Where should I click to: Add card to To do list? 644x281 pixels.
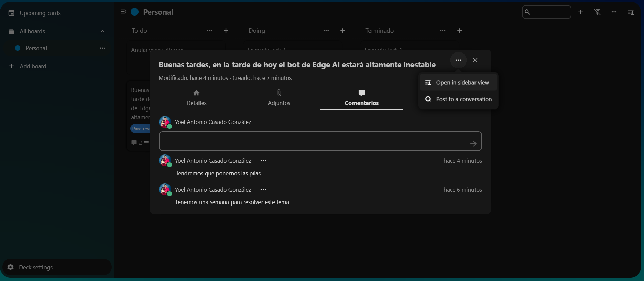(226, 31)
